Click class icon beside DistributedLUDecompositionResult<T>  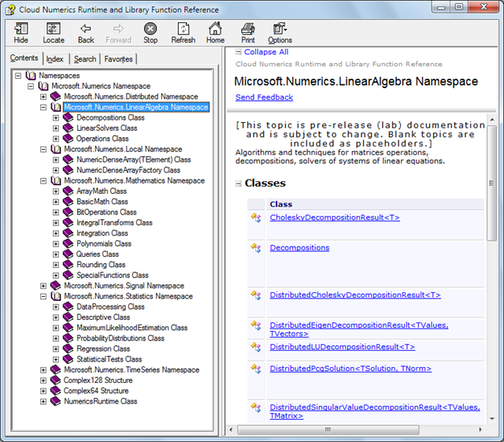256,347
